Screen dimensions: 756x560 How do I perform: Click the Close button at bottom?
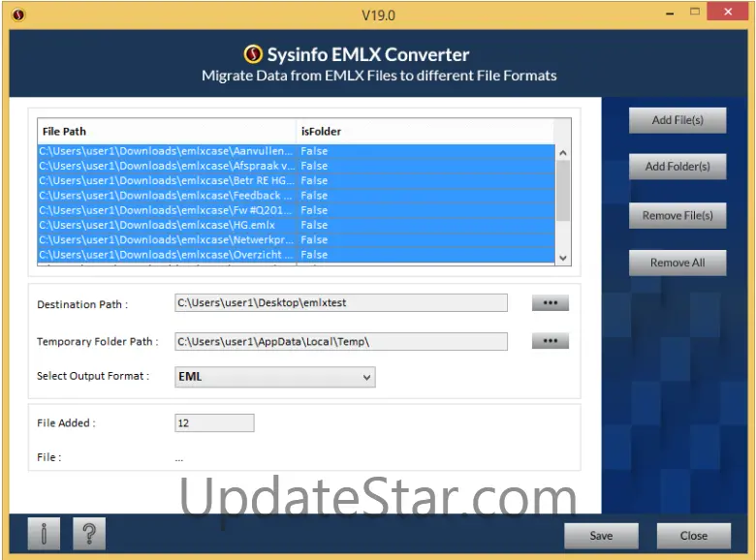tap(693, 536)
